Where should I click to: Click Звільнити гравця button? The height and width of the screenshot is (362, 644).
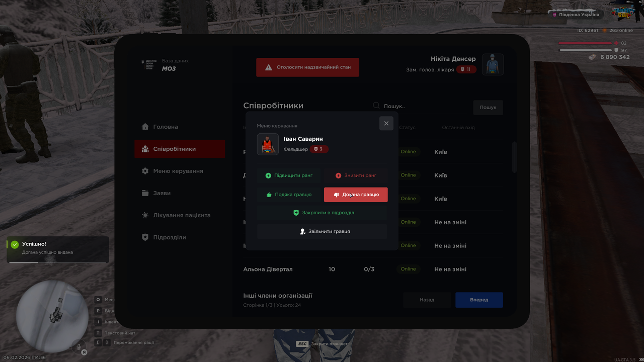(322, 231)
